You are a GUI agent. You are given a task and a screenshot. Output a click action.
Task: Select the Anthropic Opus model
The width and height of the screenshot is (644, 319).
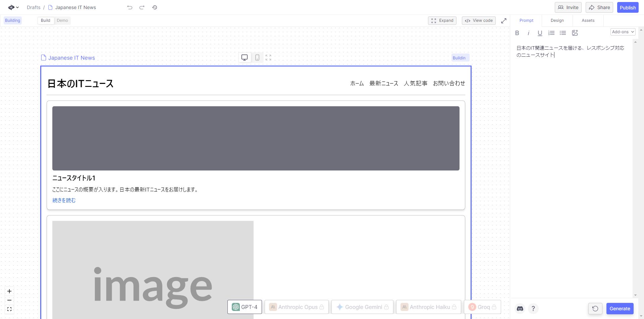[x=296, y=307]
